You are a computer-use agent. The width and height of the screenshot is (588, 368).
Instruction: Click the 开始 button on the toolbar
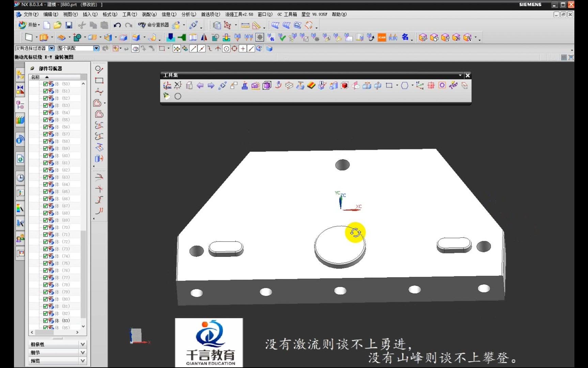[29, 25]
